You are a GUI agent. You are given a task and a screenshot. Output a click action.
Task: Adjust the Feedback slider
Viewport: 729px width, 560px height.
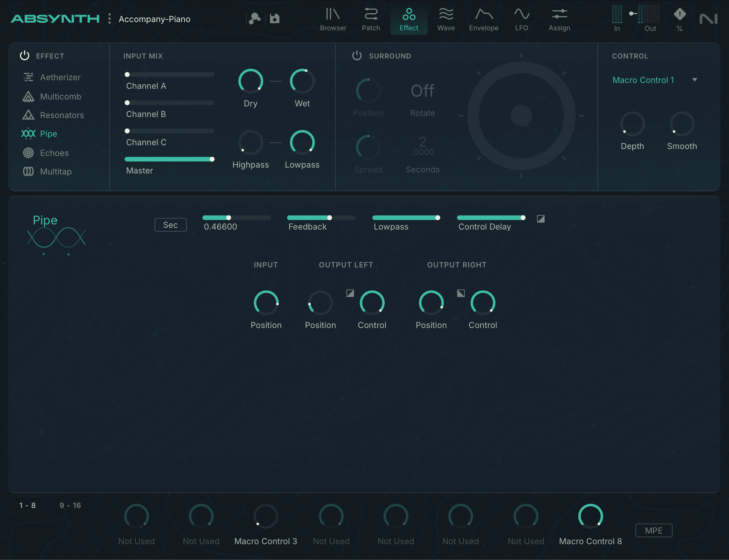(x=329, y=218)
